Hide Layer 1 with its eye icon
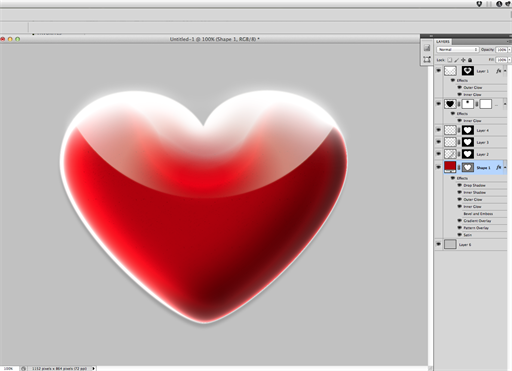Viewport: 512px width, 371px height. click(439, 71)
